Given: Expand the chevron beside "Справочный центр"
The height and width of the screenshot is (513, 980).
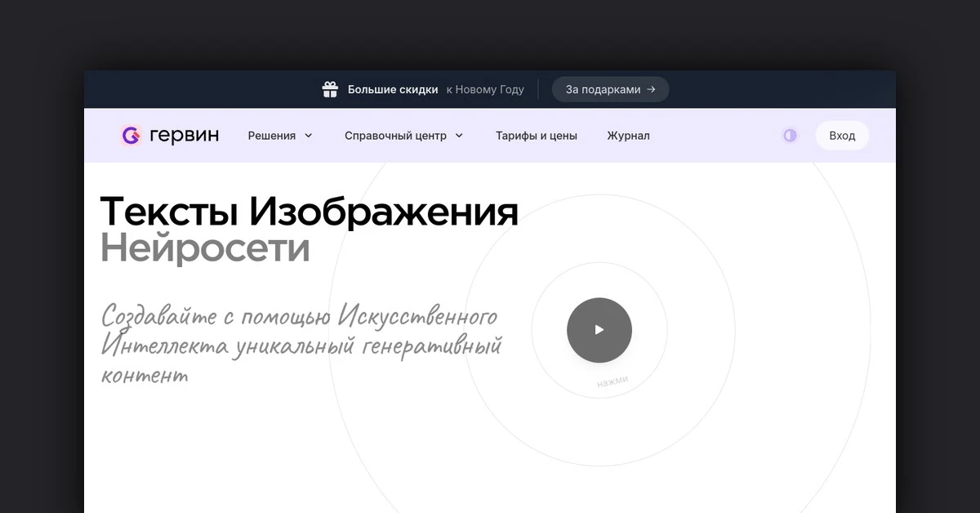Looking at the screenshot, I should (x=459, y=136).
